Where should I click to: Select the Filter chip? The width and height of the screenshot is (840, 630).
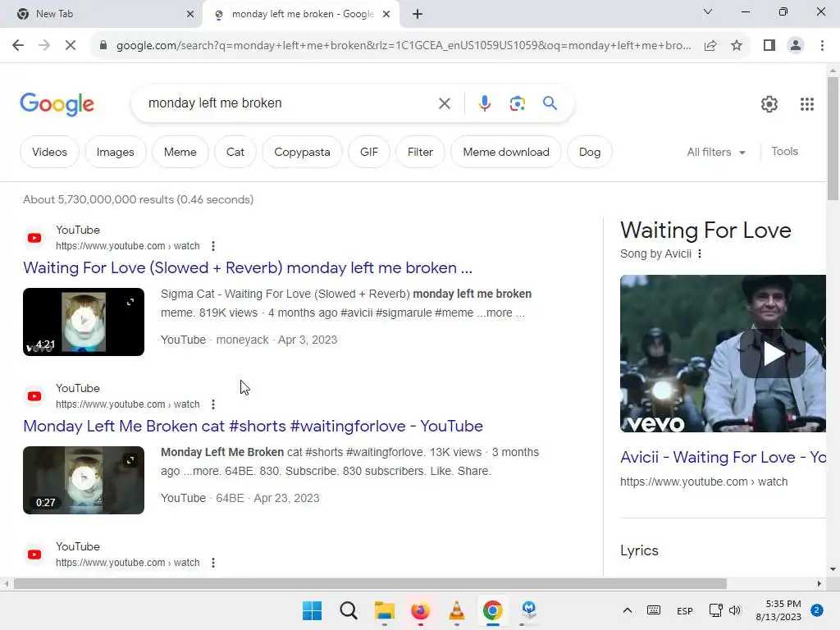(420, 152)
